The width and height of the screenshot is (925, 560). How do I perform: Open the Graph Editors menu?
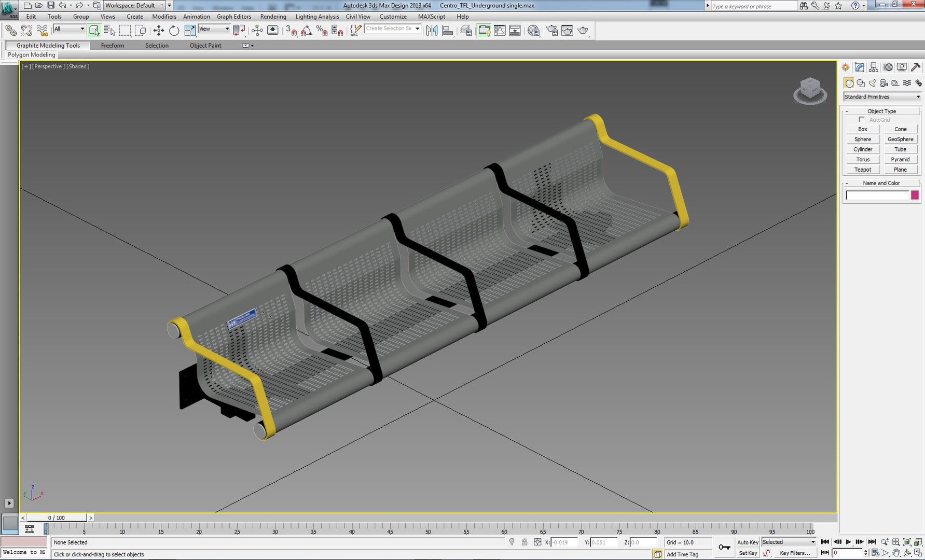coord(234,17)
